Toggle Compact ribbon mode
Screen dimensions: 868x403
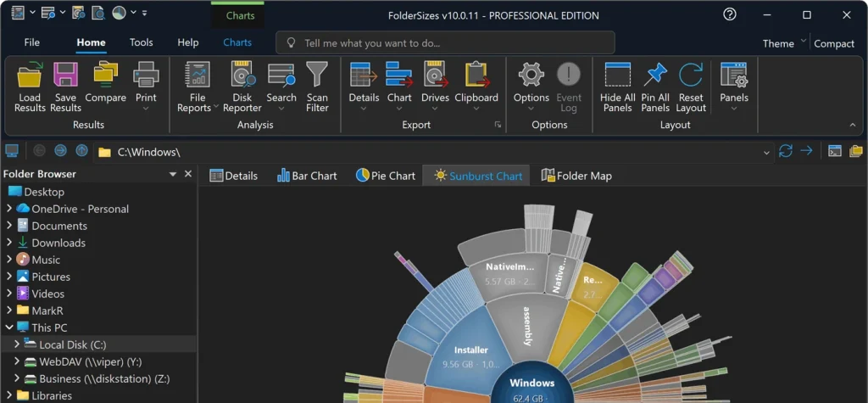pos(834,43)
